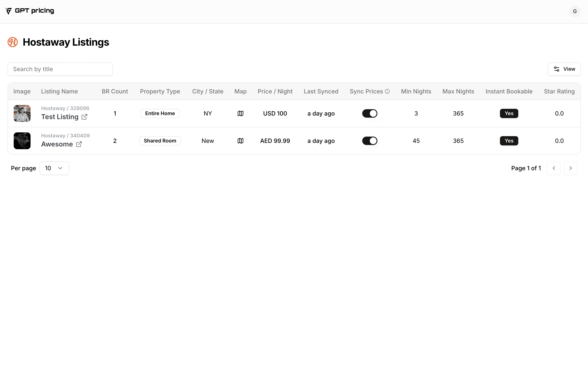Go to next page arrow

[571, 168]
